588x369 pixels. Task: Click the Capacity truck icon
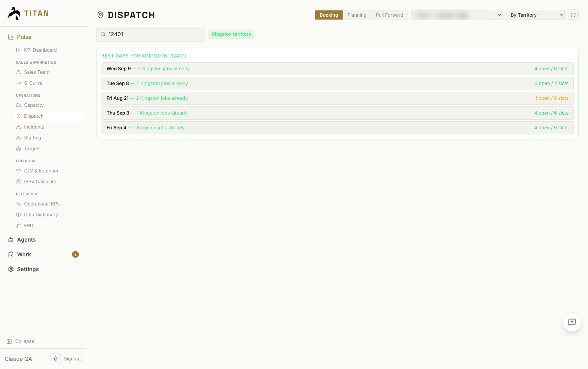click(18, 105)
